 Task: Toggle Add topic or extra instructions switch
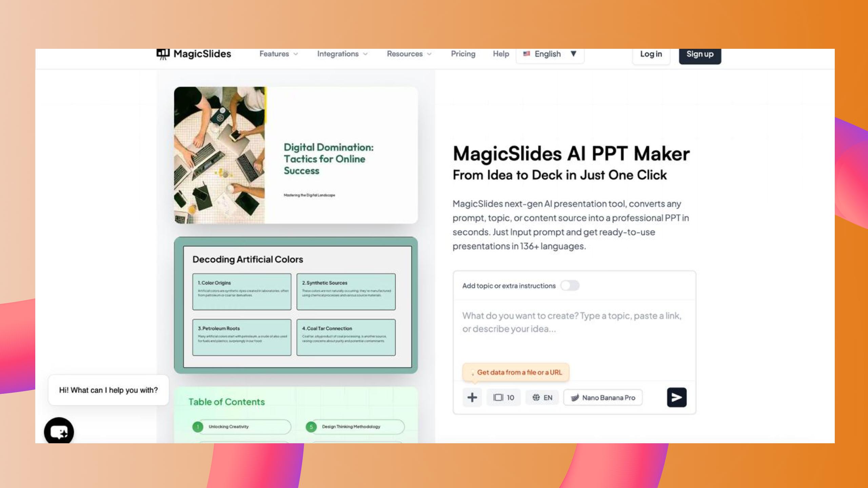pyautogui.click(x=570, y=286)
